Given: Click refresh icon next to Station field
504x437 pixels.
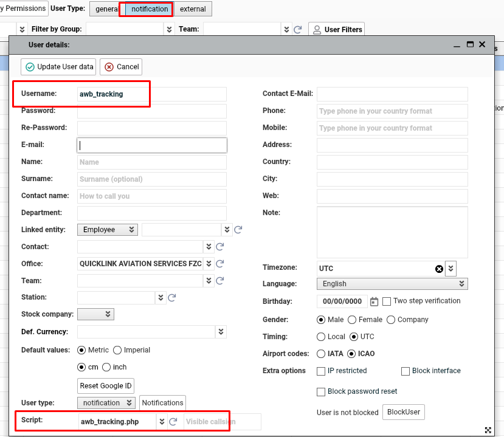Looking at the screenshot, I should [172, 297].
